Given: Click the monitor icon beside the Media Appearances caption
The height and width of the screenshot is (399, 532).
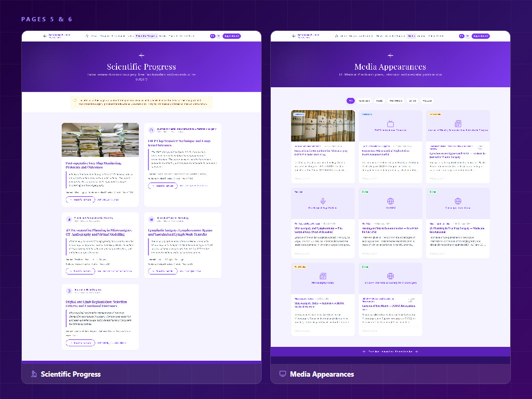Looking at the screenshot, I should coord(282,374).
